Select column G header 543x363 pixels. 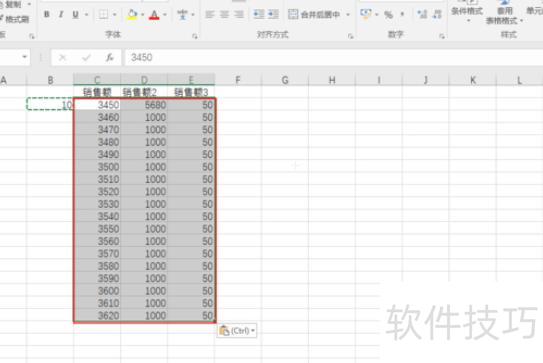[285, 80]
